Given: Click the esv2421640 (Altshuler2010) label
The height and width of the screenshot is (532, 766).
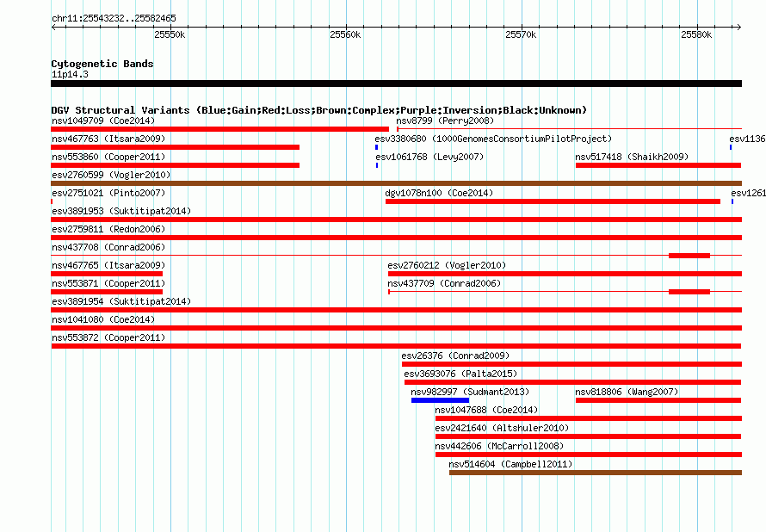Looking at the screenshot, I should coord(502,428).
